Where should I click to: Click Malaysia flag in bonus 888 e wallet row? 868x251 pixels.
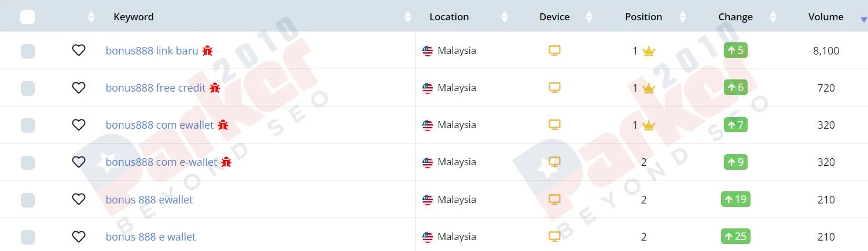tap(428, 237)
